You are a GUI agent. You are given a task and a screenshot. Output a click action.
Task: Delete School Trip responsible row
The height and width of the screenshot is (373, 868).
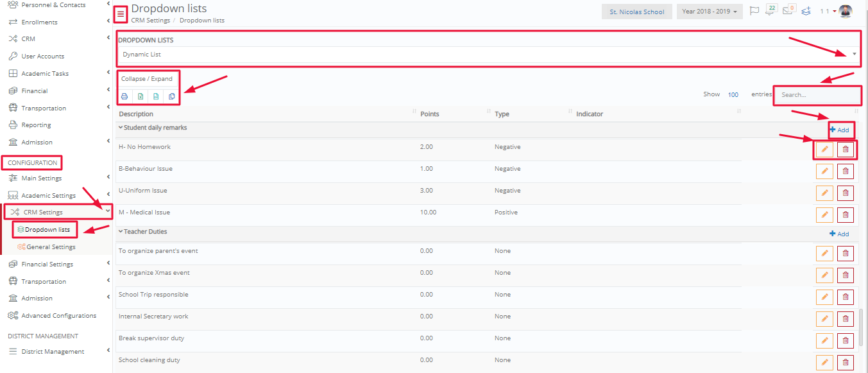point(846,297)
